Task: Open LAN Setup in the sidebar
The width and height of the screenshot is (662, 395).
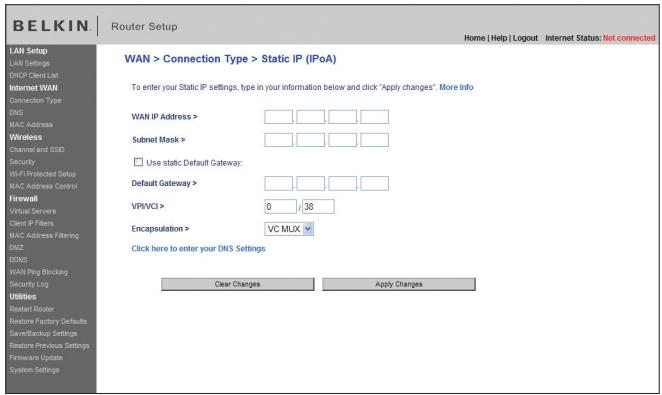Action: (28, 51)
